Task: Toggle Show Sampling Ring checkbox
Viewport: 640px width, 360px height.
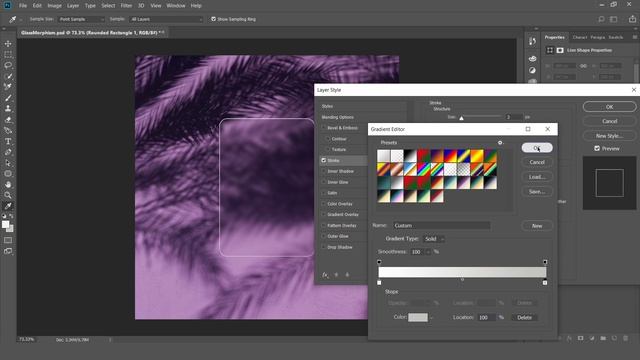Action: (x=213, y=19)
